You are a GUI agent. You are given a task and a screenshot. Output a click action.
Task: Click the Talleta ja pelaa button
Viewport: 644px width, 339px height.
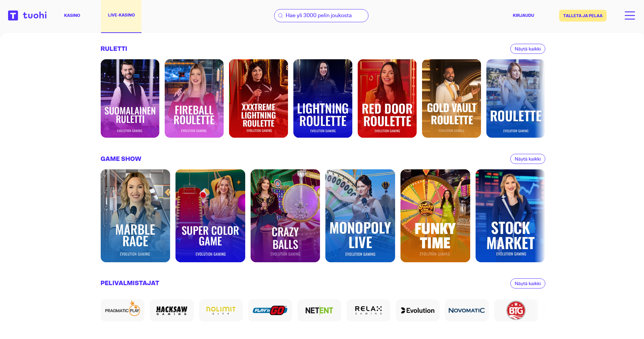point(583,16)
